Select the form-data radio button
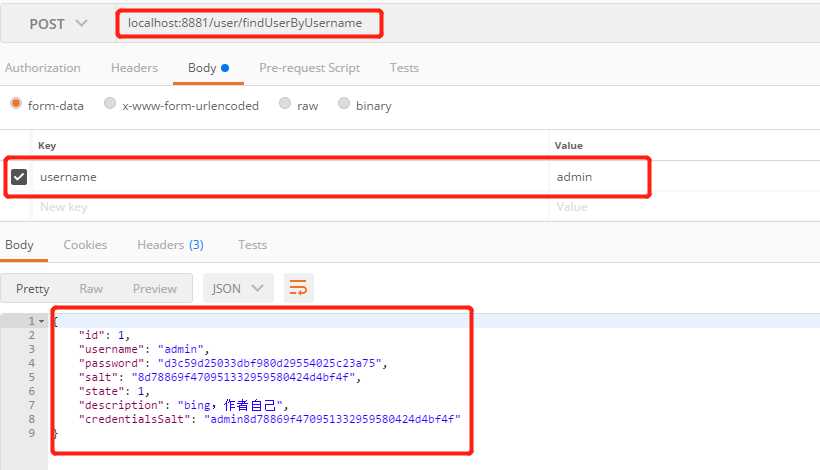Screen dimensions: 820x470 tap(16, 104)
